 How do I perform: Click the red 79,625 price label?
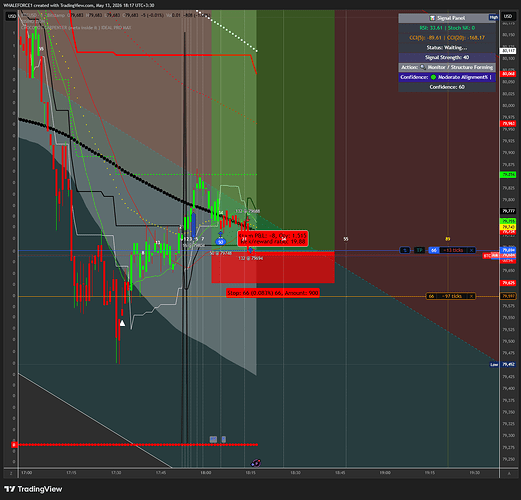(x=508, y=283)
